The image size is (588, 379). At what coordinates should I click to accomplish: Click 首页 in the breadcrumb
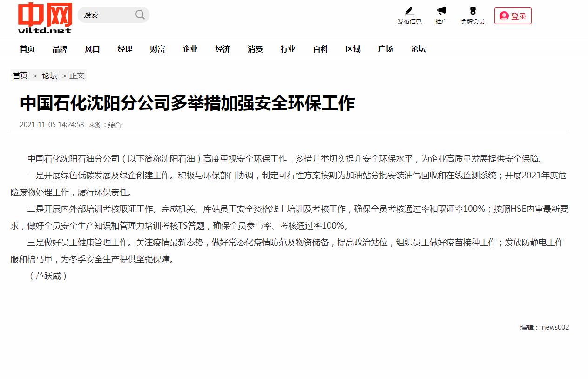click(20, 75)
